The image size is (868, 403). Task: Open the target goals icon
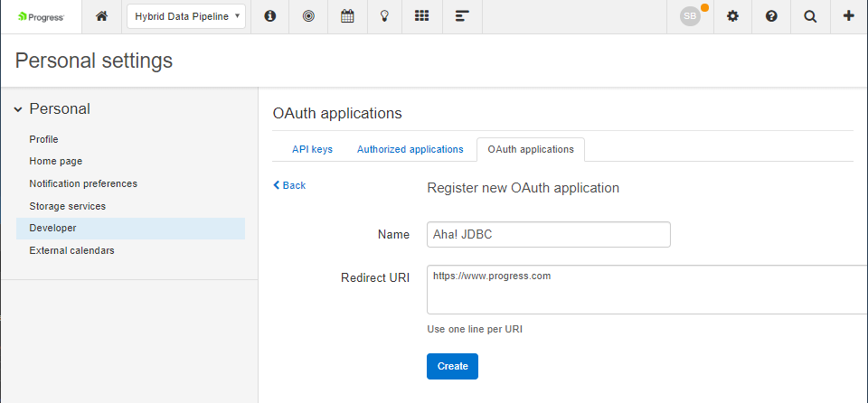[308, 16]
